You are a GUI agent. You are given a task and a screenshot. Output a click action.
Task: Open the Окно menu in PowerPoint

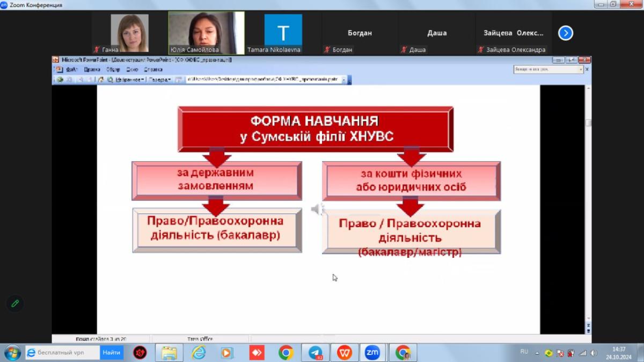click(x=132, y=69)
